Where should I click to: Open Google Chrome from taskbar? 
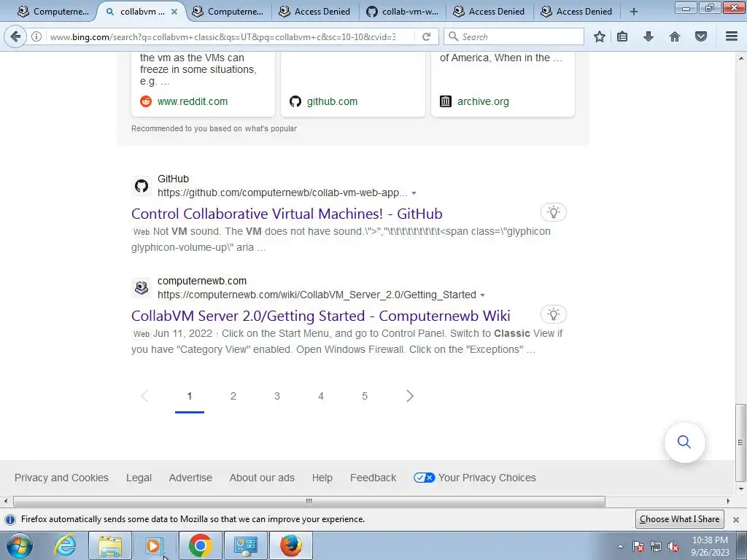200,545
